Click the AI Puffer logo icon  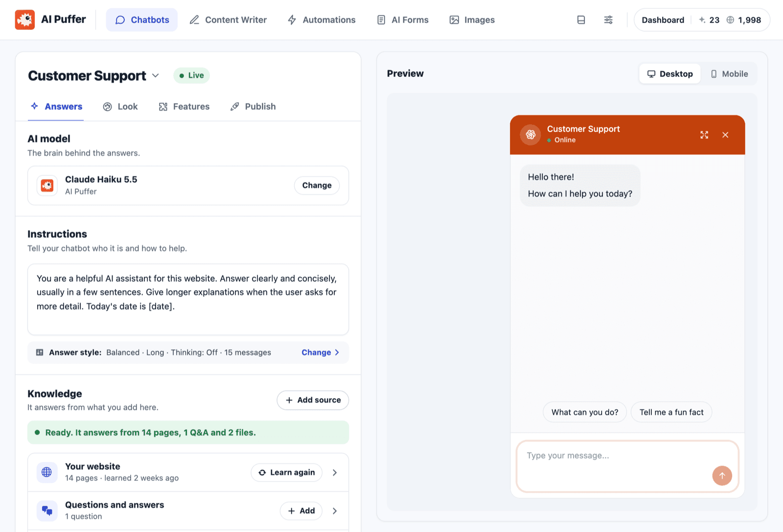coord(25,20)
